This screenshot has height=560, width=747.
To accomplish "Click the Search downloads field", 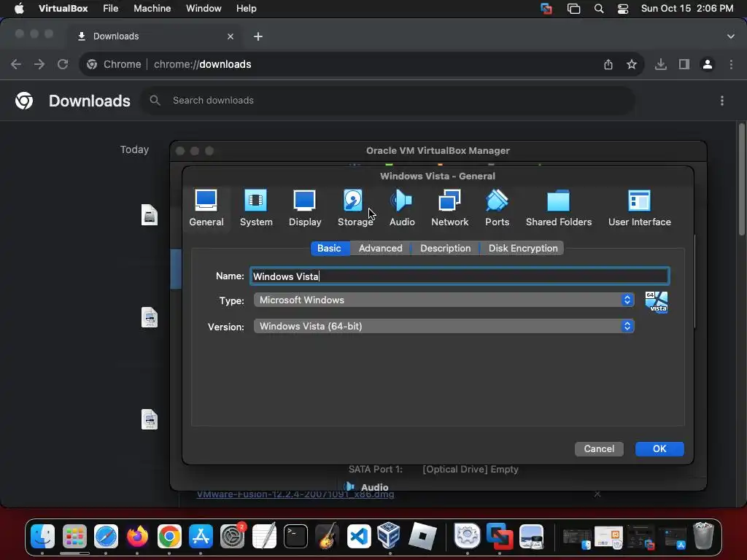I will [388, 101].
